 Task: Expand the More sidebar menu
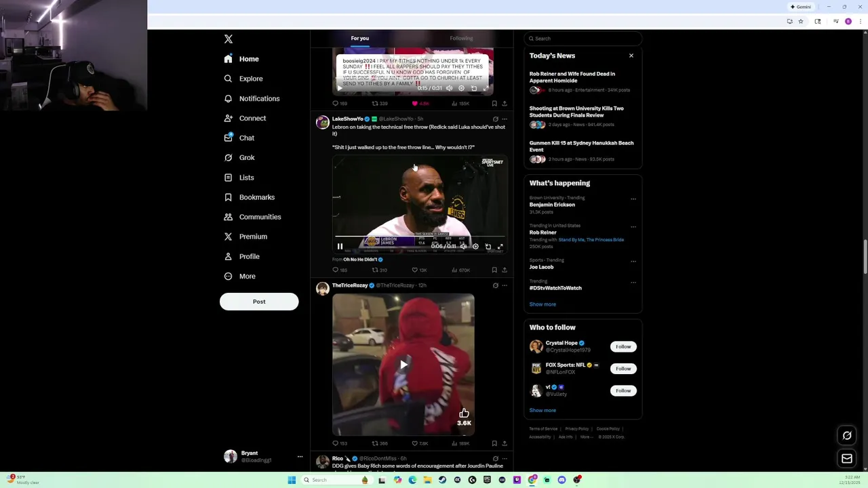click(240, 276)
